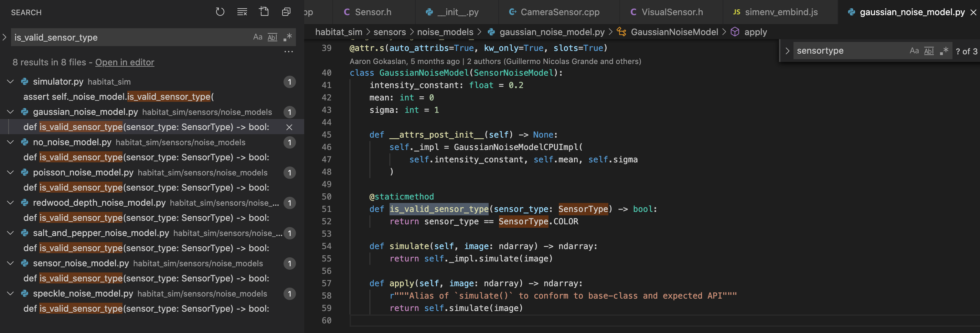Expand replace in editor find widget
The image size is (980, 333).
[x=787, y=51]
